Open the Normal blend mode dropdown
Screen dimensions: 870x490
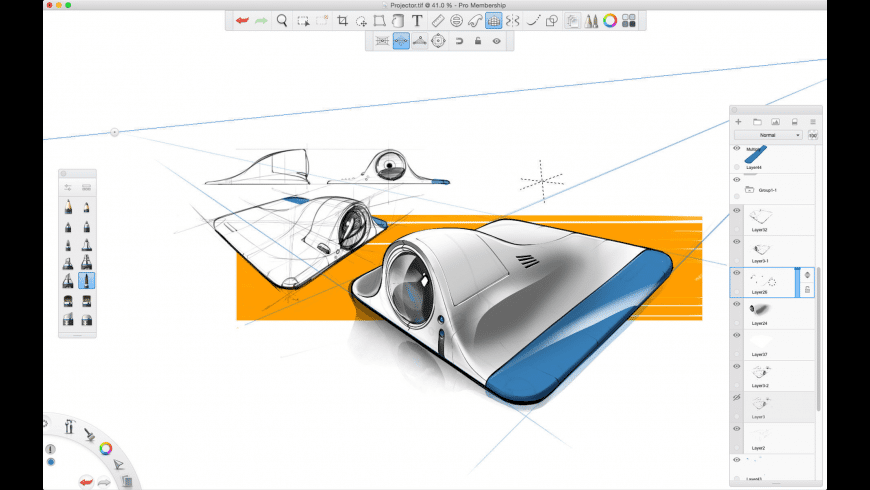pyautogui.click(x=768, y=134)
